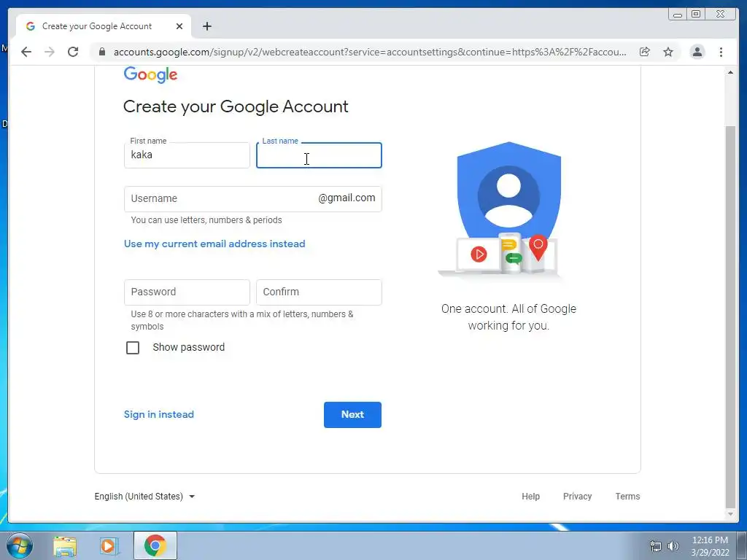Click inside the Last name field
This screenshot has height=560, width=747.
(319, 155)
